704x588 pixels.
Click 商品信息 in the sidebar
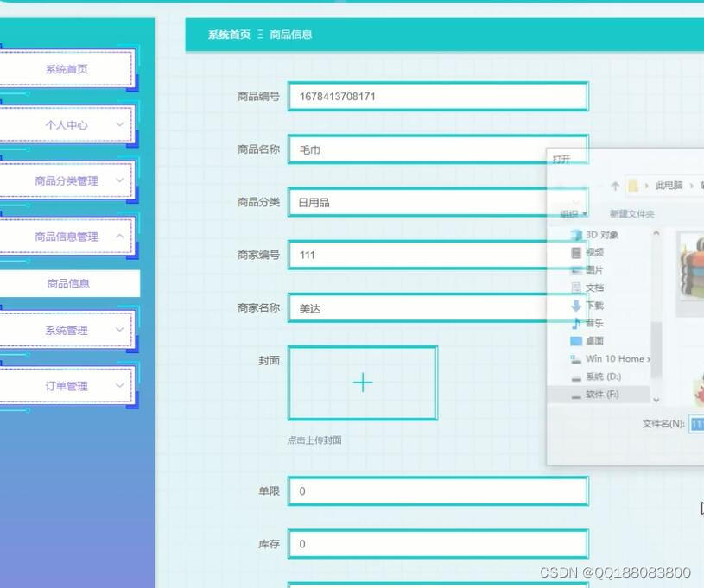coord(68,282)
